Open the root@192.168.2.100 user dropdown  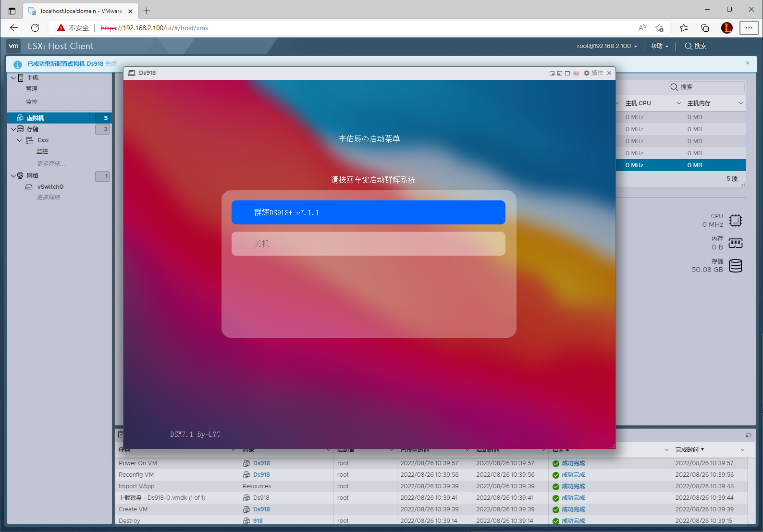[607, 46]
